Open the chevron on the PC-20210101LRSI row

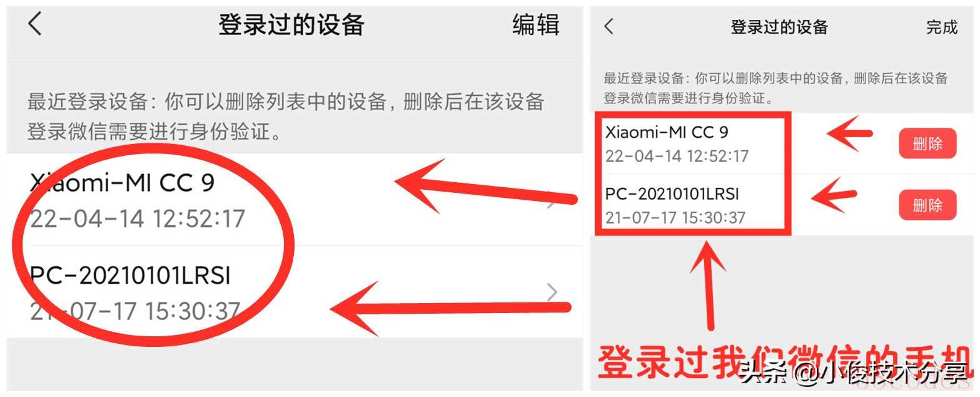click(x=552, y=292)
